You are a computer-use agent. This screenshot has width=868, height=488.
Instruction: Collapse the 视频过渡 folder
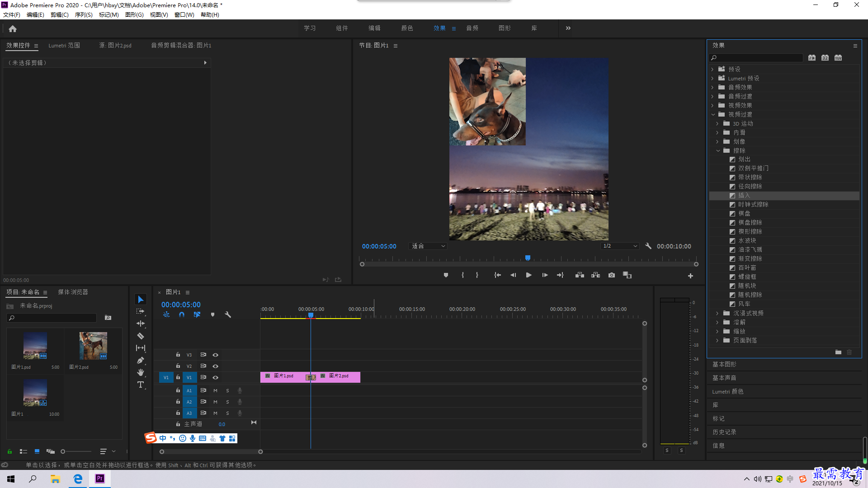point(712,114)
